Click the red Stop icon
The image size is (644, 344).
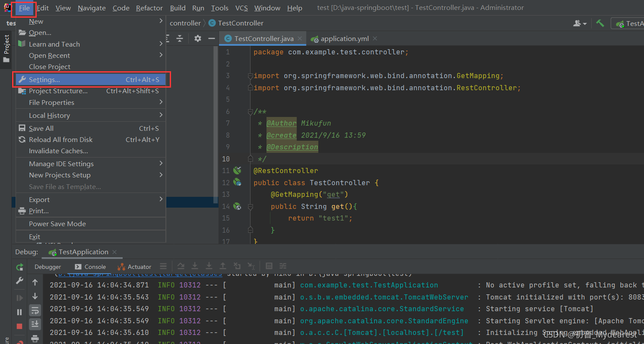pyautogui.click(x=19, y=326)
